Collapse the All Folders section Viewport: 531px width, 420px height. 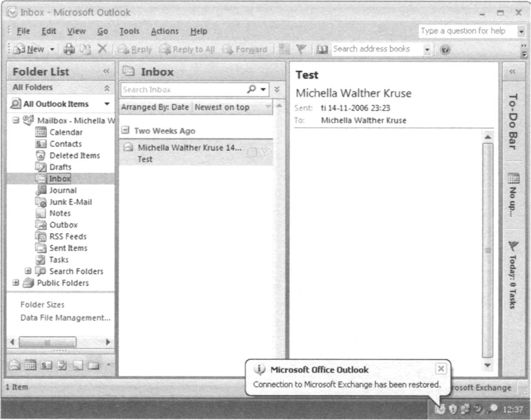click(x=107, y=88)
